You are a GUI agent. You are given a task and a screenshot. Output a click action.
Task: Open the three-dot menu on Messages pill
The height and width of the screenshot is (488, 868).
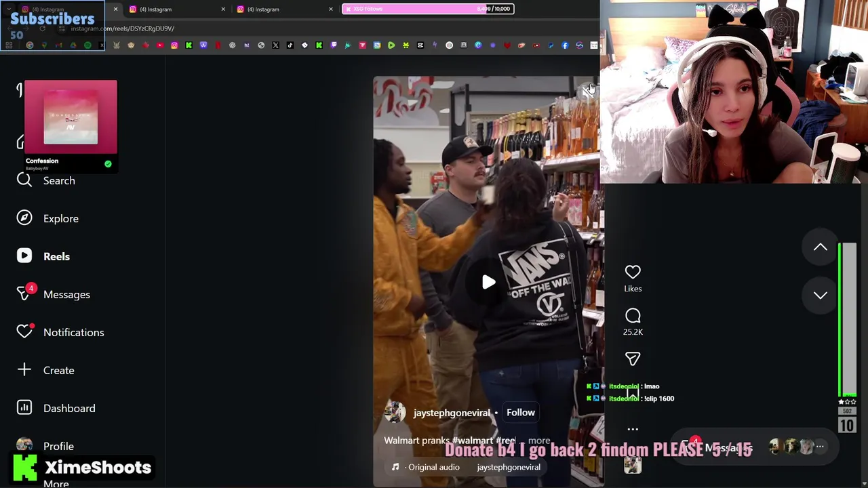tap(820, 447)
